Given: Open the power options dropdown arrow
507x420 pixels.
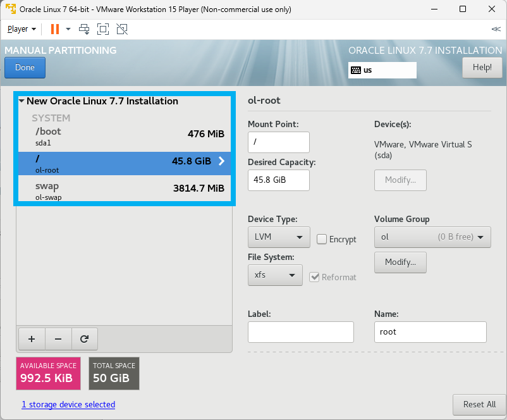Looking at the screenshot, I should point(68,29).
